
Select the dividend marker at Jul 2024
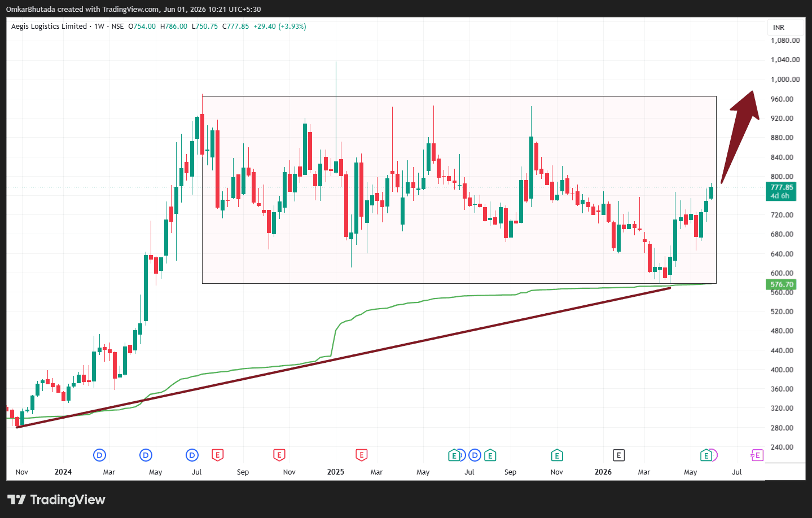pos(192,455)
